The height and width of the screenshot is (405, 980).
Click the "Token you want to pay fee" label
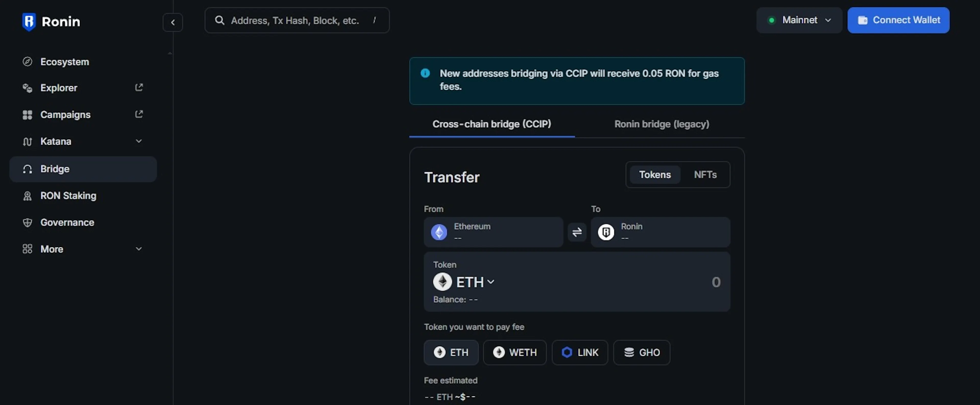(x=474, y=327)
